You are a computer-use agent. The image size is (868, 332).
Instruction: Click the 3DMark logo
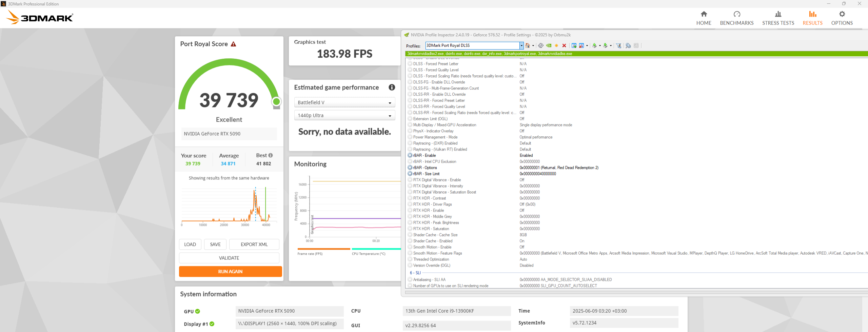coord(40,17)
